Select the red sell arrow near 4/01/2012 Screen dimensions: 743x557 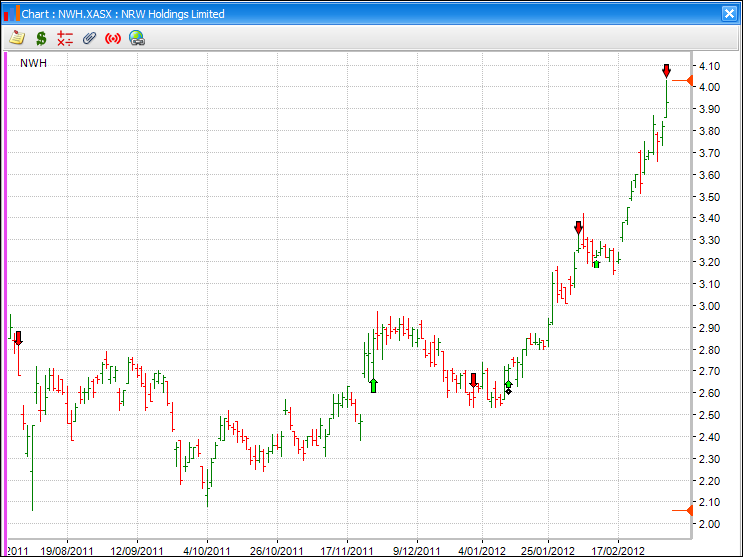pos(473,380)
